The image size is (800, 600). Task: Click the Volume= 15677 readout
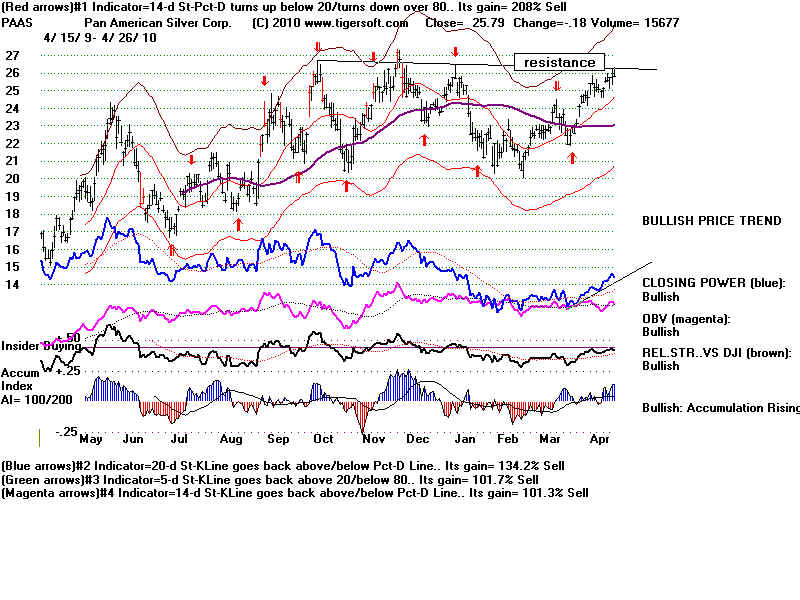coord(635,23)
